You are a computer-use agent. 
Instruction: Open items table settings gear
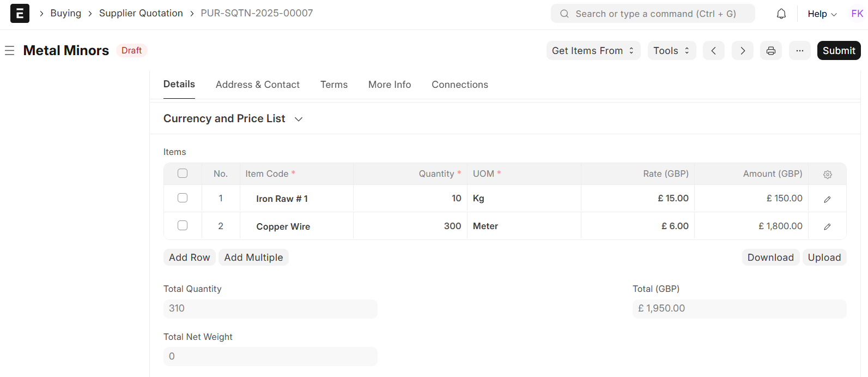pos(827,175)
